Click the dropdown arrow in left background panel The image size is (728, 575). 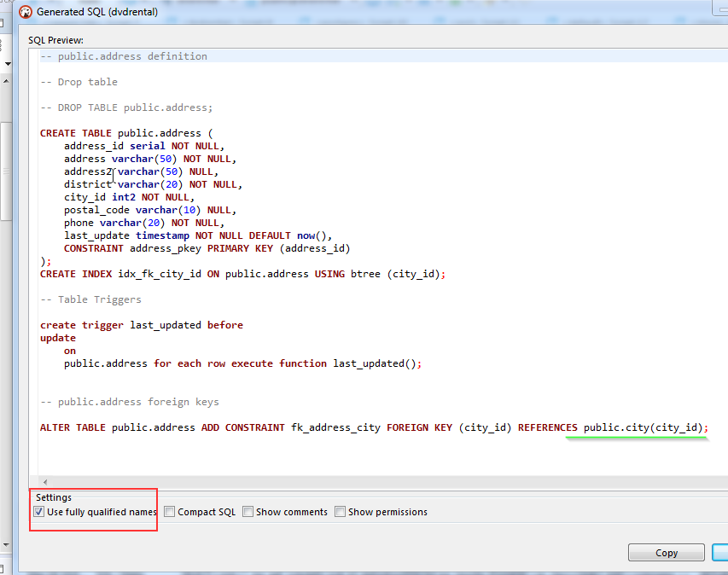click(8, 64)
